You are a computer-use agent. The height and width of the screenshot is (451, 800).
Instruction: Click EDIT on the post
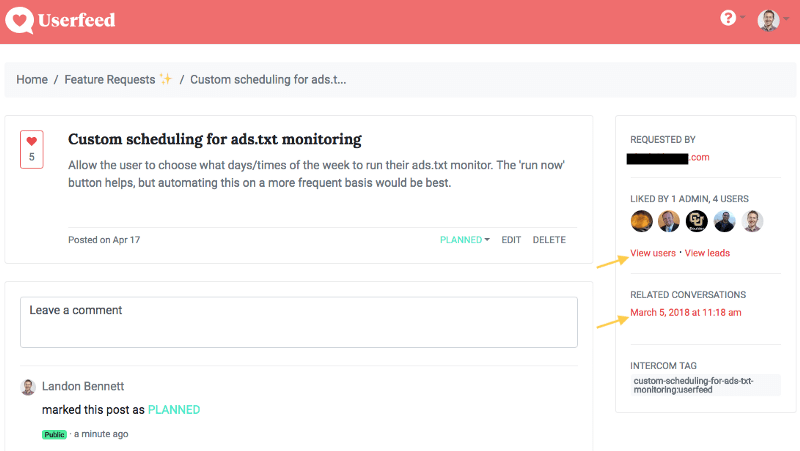point(511,240)
